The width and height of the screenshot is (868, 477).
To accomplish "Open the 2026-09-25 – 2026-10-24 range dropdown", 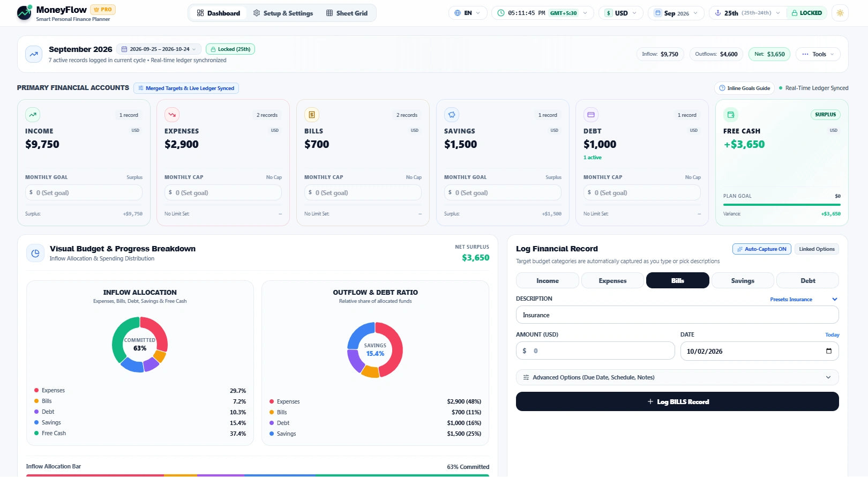I will (159, 49).
